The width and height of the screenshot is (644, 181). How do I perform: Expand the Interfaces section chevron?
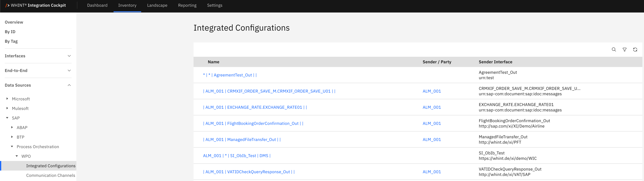(x=69, y=56)
